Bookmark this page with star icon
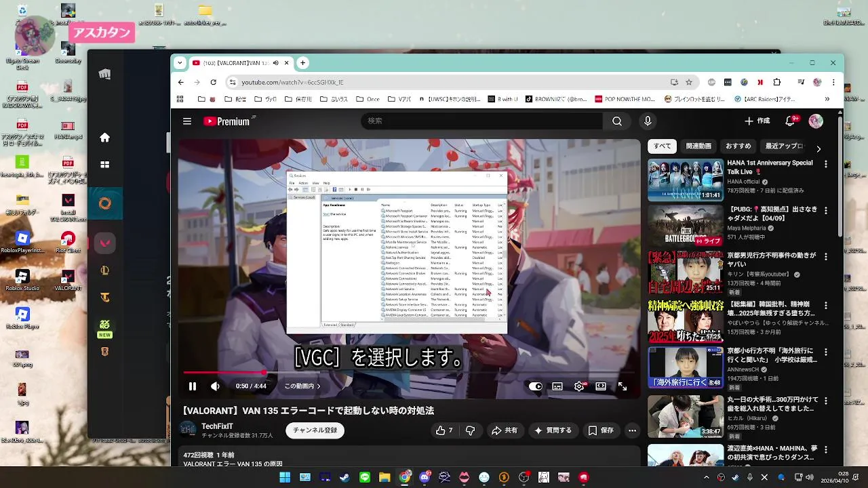868x488 pixels. click(689, 82)
